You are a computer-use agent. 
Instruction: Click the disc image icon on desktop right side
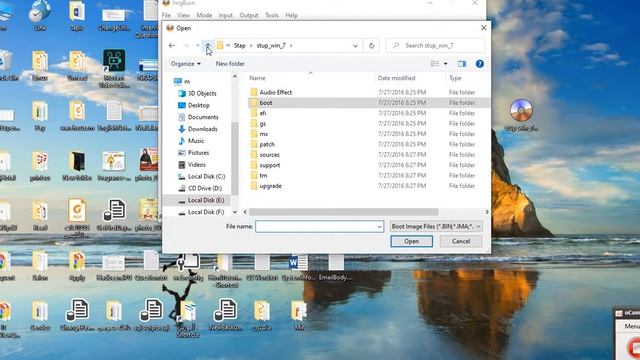point(521,110)
